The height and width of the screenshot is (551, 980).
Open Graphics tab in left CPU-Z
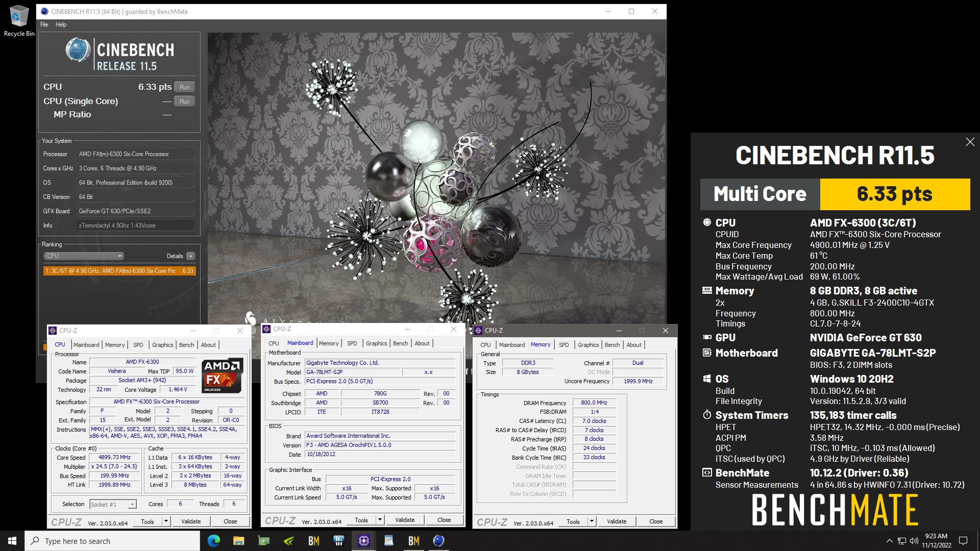click(x=163, y=345)
